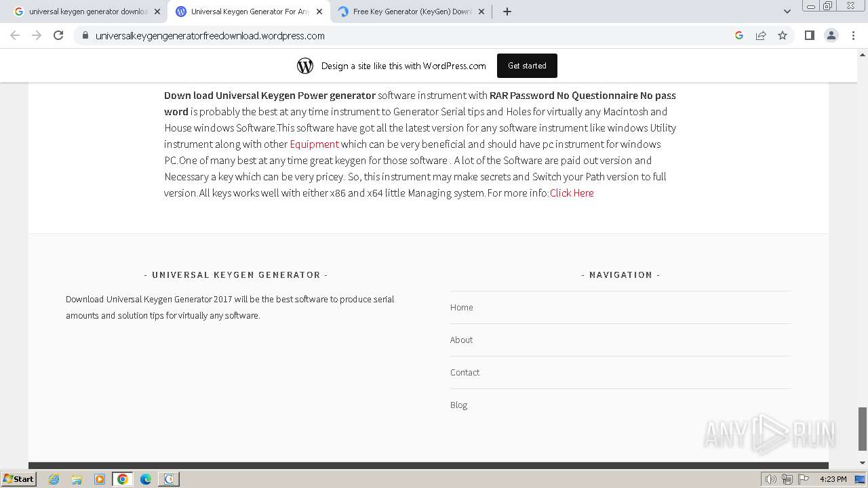Close the universal keygen generator Google tab
Viewport: 868px width, 488px height.
click(157, 12)
